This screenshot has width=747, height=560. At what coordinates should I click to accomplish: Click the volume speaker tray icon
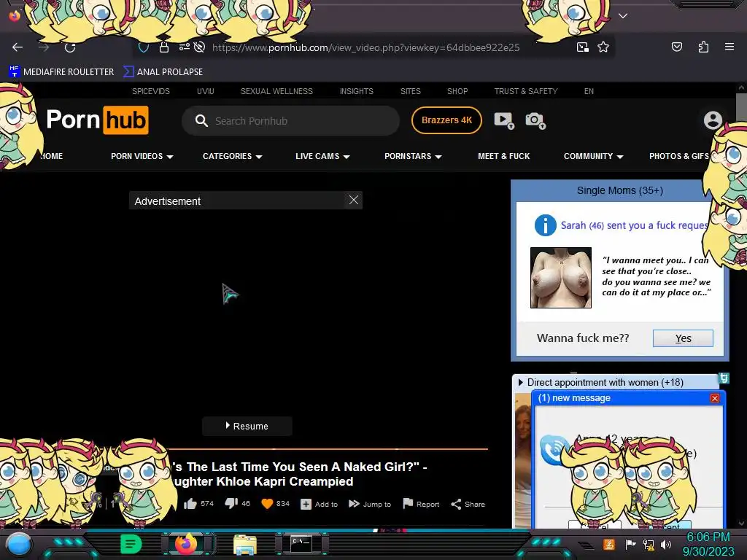666,544
